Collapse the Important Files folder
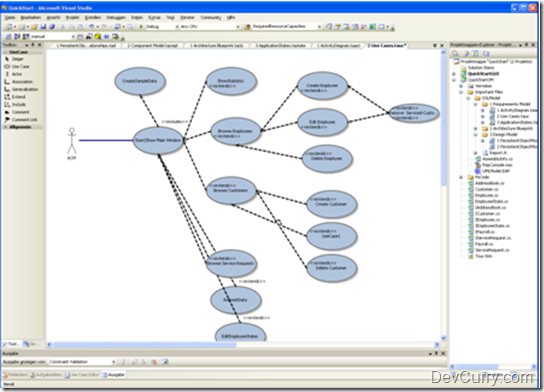This screenshot has width=544, height=392. pyautogui.click(x=461, y=92)
